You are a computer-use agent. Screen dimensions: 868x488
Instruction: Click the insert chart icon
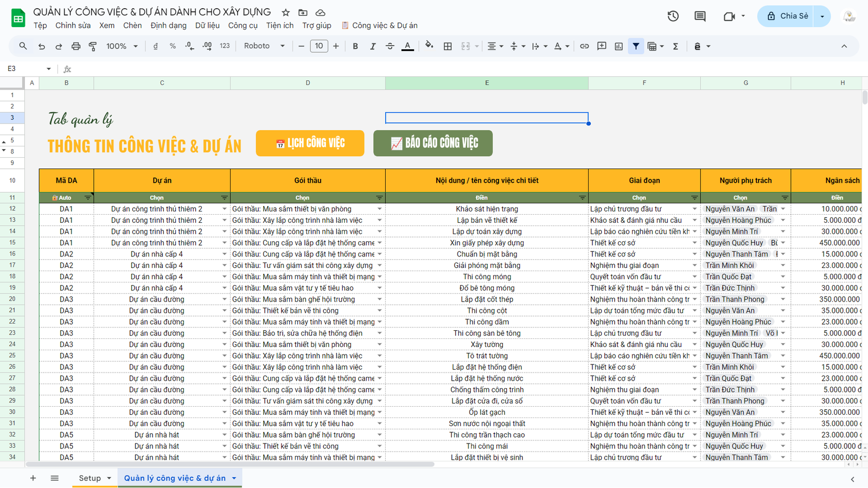[619, 47]
